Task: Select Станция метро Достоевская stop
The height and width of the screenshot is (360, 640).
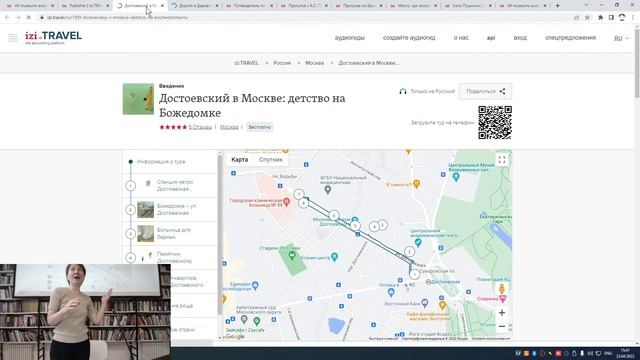Action: tap(170, 186)
